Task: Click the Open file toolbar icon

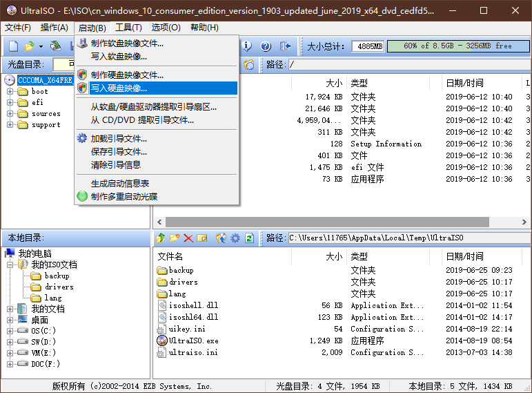Action: (x=30, y=46)
